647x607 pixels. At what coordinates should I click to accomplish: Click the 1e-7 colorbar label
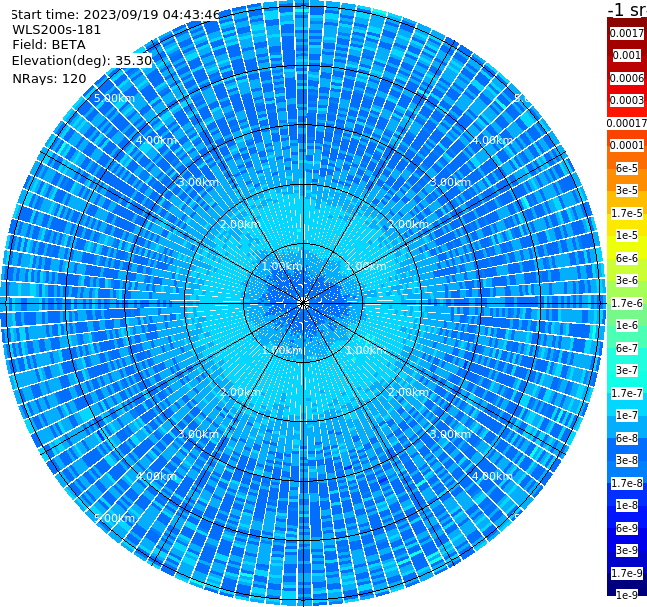(627, 415)
